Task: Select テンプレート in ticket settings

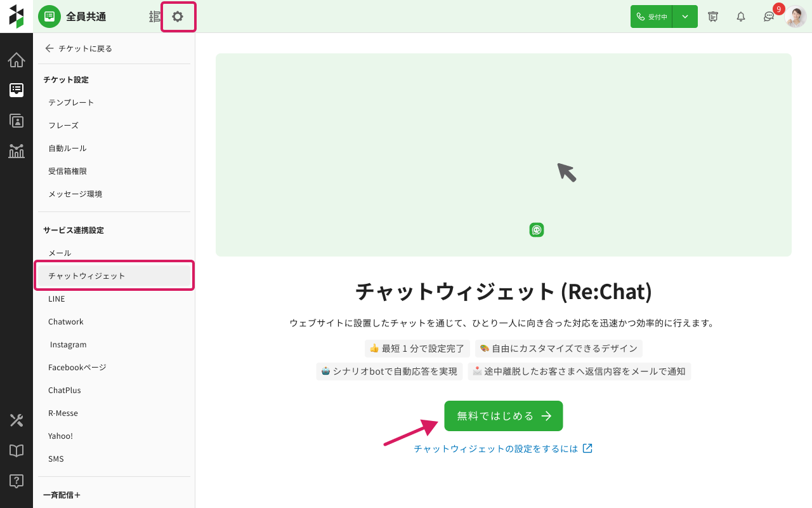Action: pyautogui.click(x=71, y=102)
